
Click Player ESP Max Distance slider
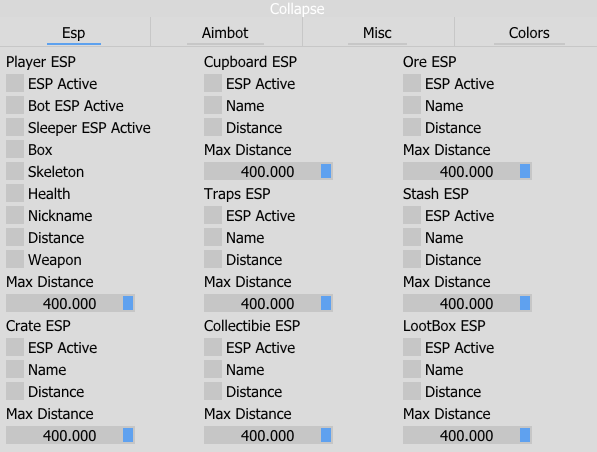[x=70, y=303]
